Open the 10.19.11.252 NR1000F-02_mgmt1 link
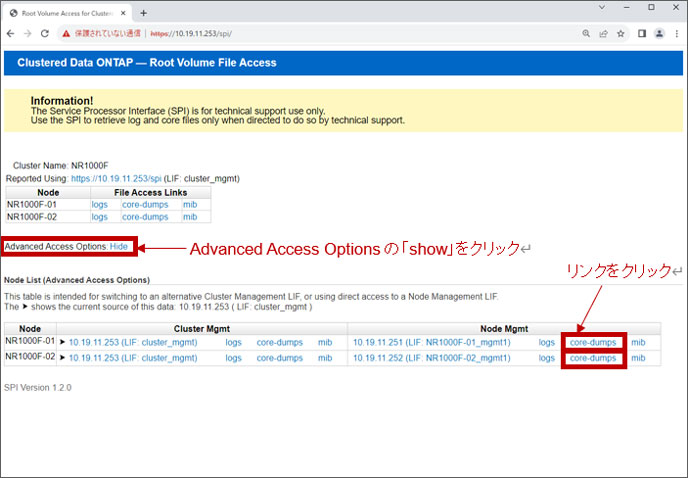The image size is (688, 478). 432,358
